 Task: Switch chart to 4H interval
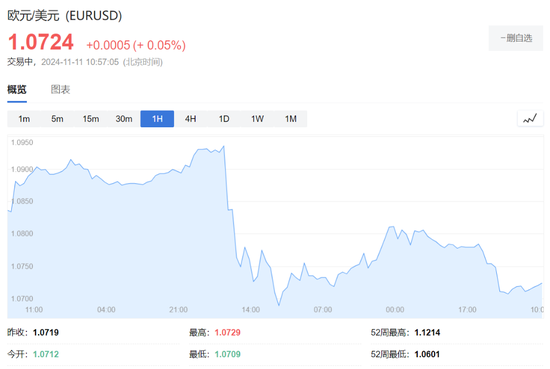190,119
